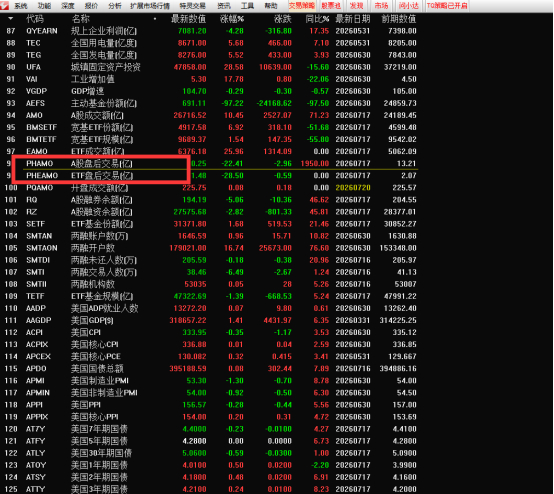Sort by the 同比% column header
The image size is (554, 494).
tap(317, 19)
